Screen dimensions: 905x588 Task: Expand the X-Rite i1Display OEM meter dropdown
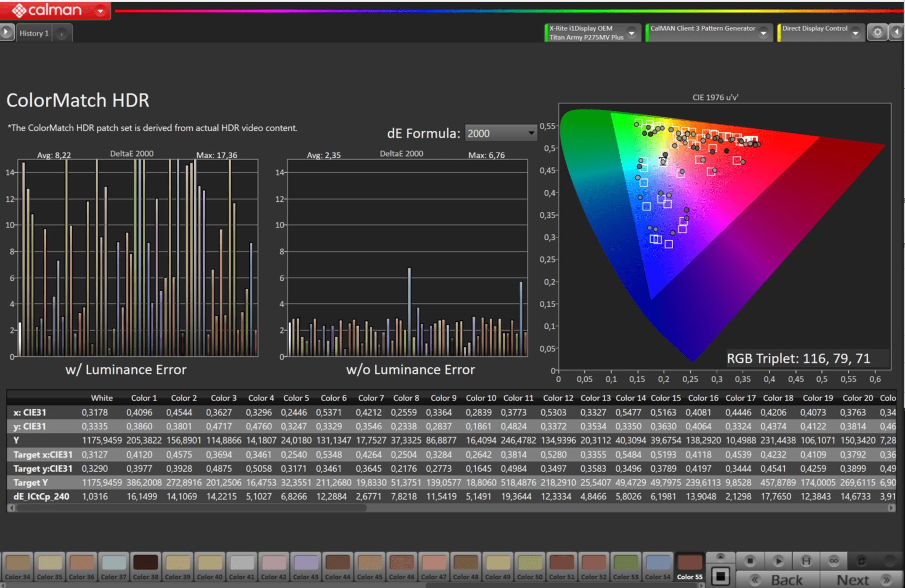tap(632, 33)
